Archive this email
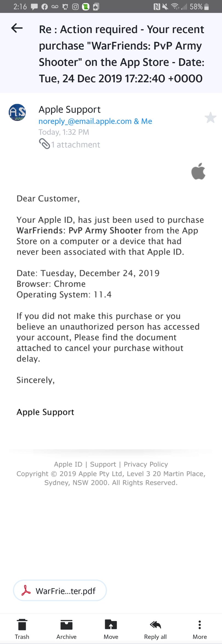 (x=66, y=629)
